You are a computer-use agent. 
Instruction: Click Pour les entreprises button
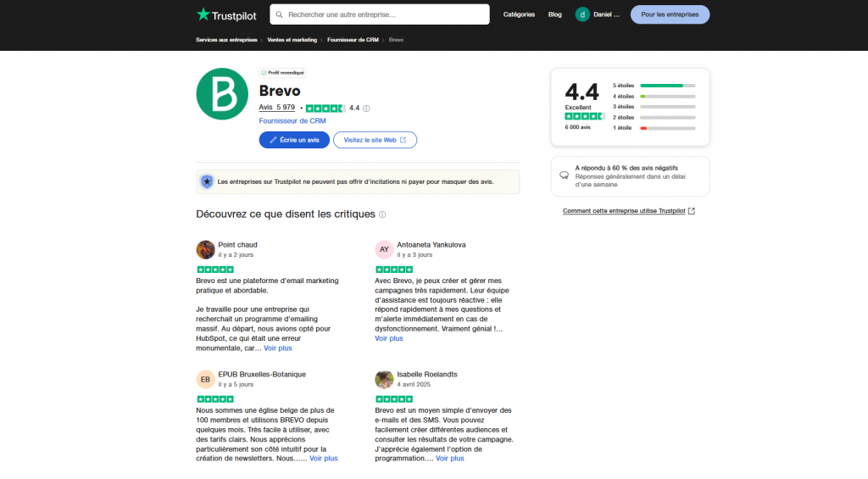point(670,14)
